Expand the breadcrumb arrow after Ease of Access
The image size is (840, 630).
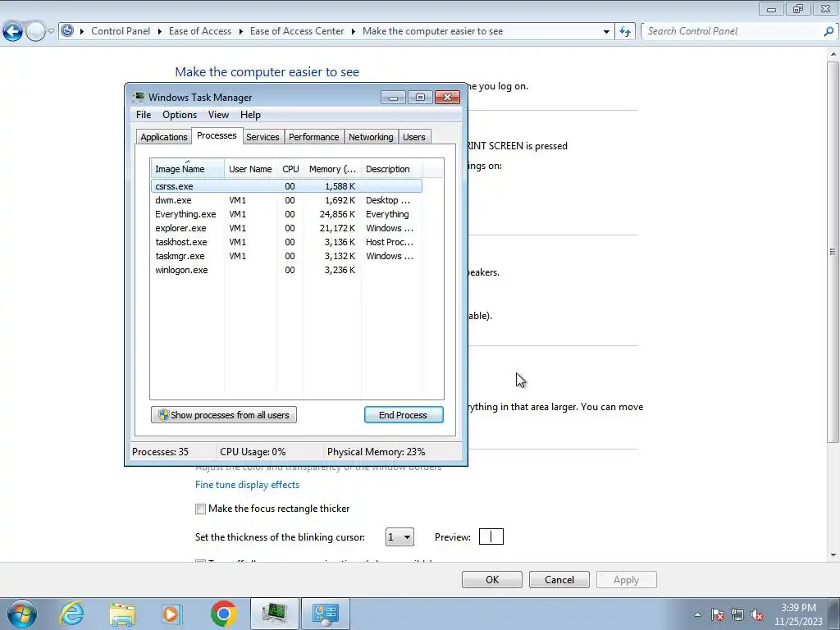tap(240, 31)
